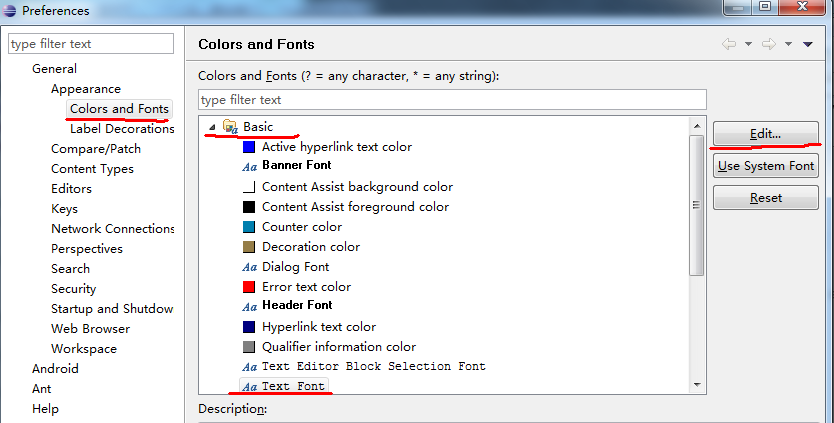
Task: Open the Android preferences category
Action: click(x=55, y=369)
